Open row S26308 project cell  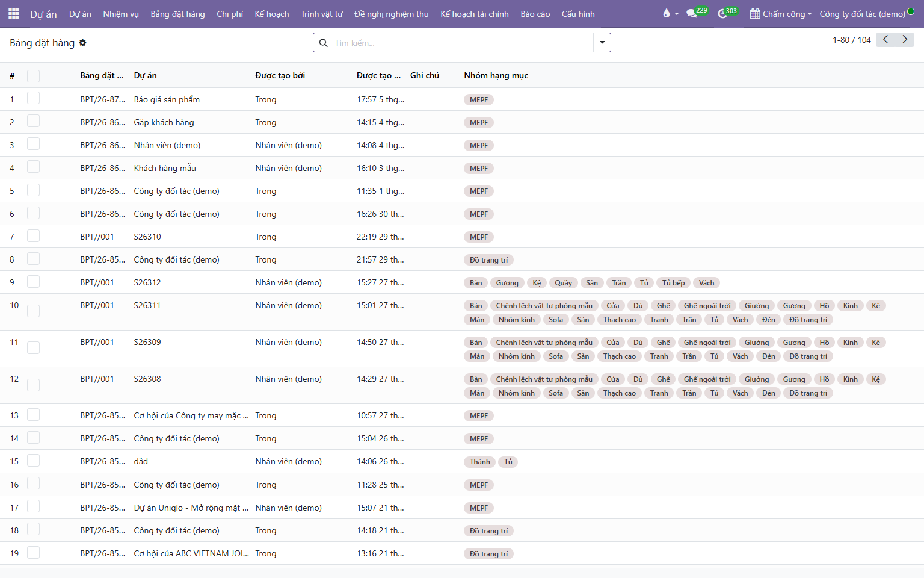(147, 379)
